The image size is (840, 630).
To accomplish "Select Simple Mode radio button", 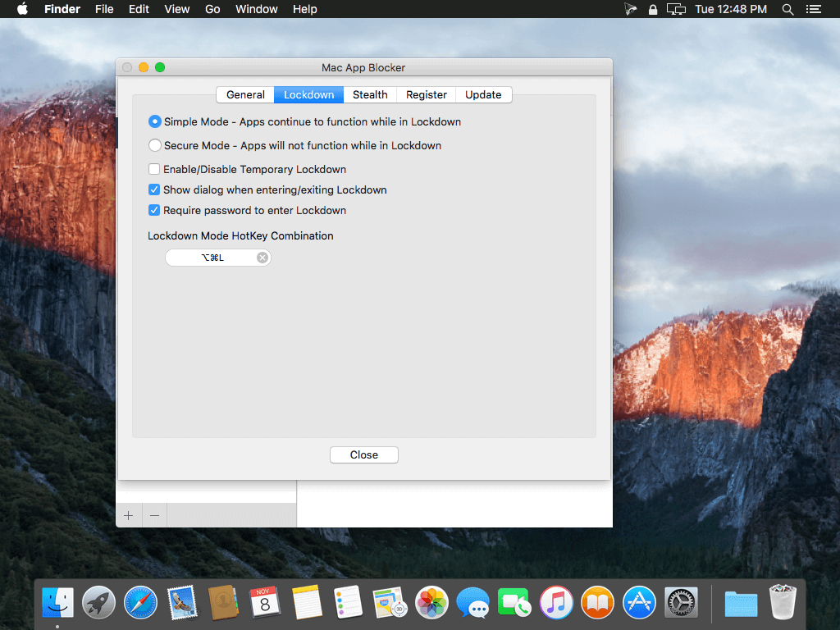I will coord(155,121).
